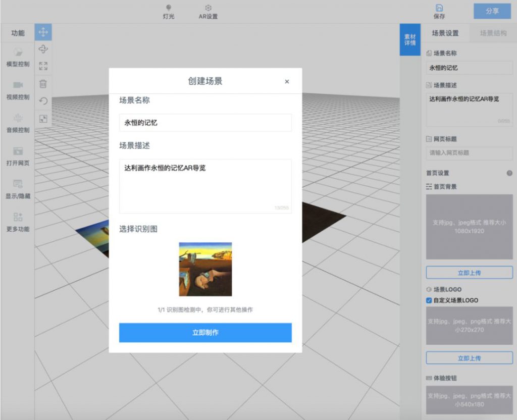Click the 立即制作 button in the dialog
The height and width of the screenshot is (420, 517).
point(205,333)
